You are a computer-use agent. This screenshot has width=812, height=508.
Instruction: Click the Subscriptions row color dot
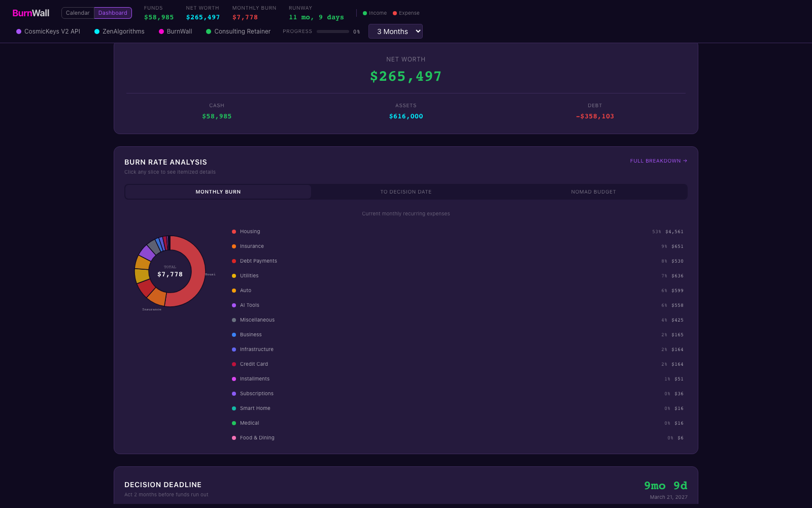point(234,394)
